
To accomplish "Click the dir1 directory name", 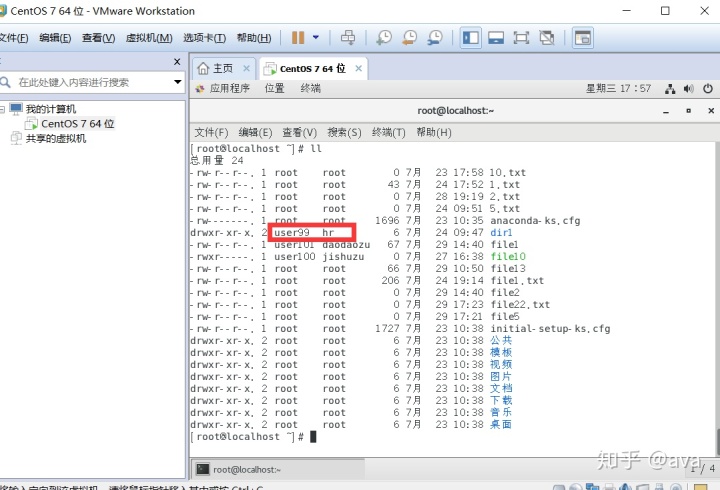I will click(x=501, y=233).
